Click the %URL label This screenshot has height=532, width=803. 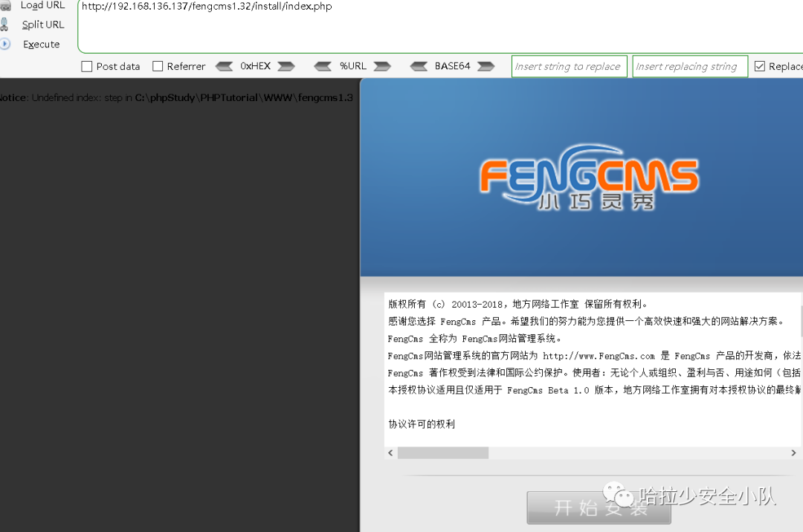click(353, 66)
